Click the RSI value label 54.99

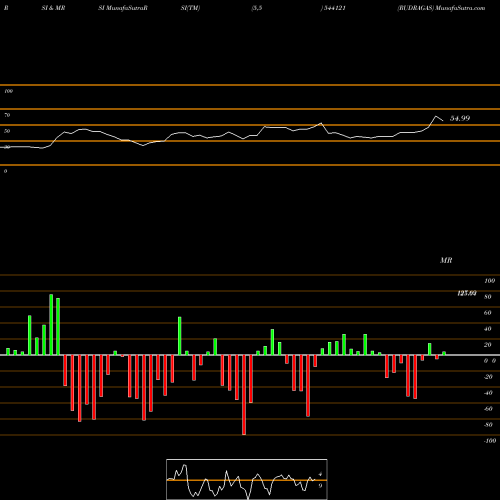point(460,118)
